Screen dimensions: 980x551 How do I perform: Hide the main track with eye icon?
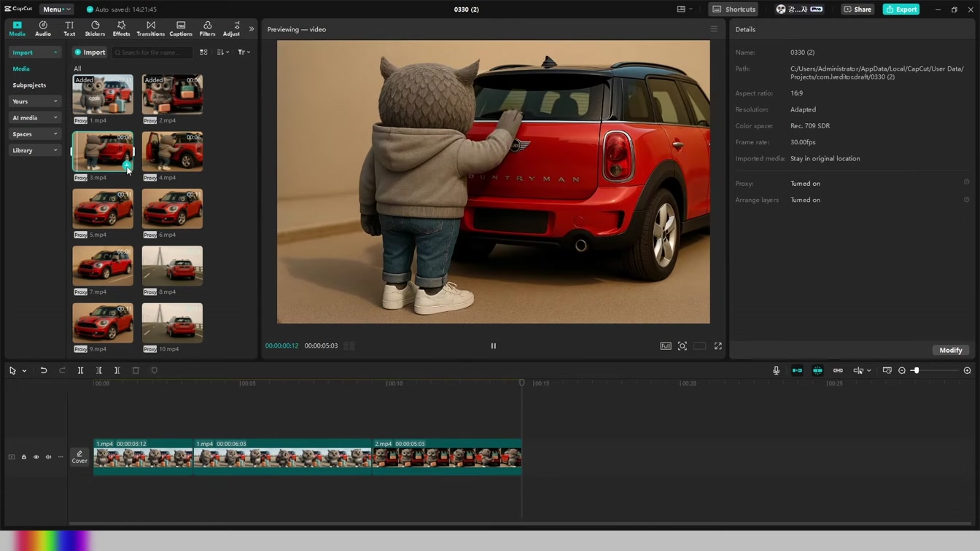point(36,457)
